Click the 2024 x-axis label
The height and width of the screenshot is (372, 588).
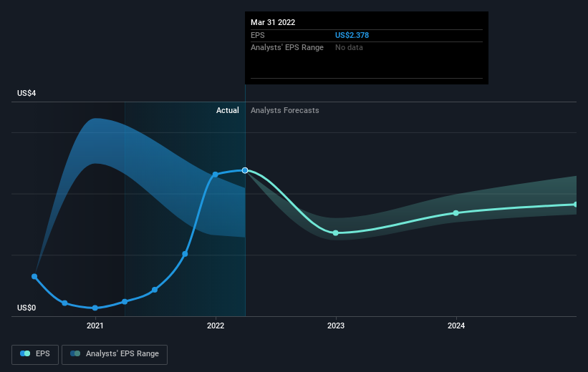click(456, 325)
